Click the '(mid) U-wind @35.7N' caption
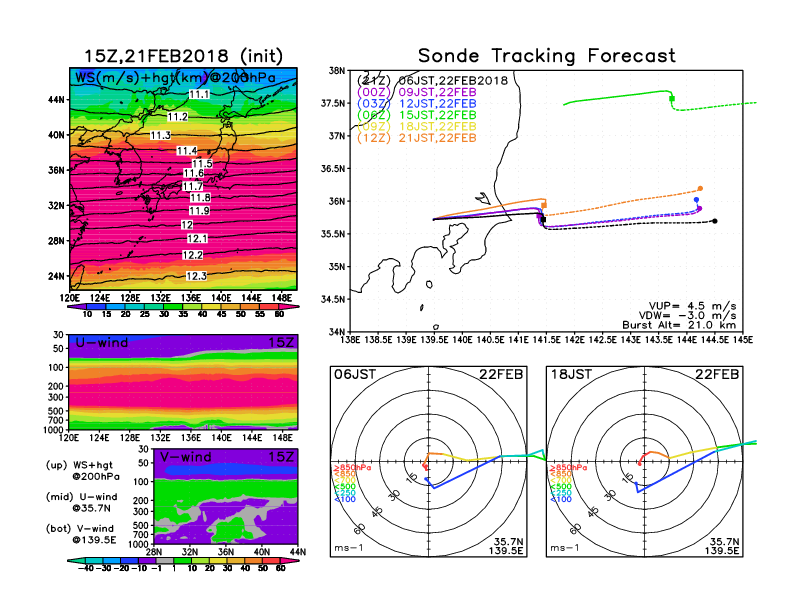 point(81,502)
